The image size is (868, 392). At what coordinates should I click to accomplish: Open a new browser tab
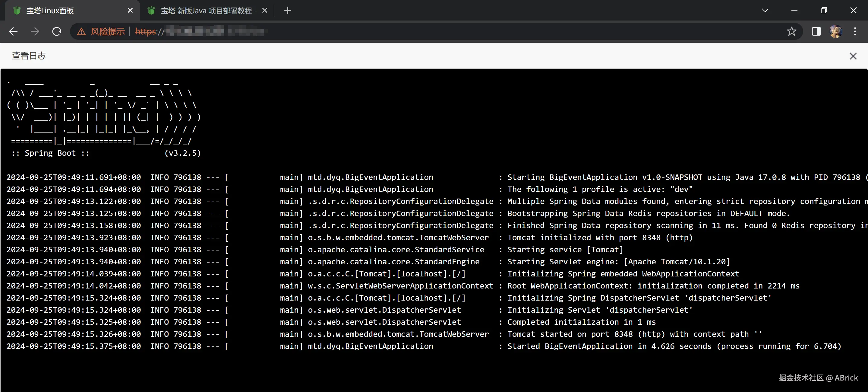[x=287, y=11]
